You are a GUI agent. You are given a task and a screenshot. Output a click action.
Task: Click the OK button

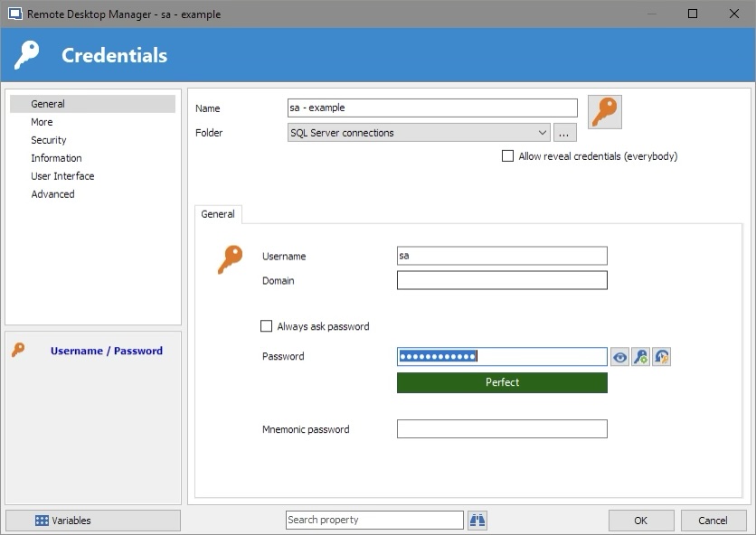coord(641,521)
